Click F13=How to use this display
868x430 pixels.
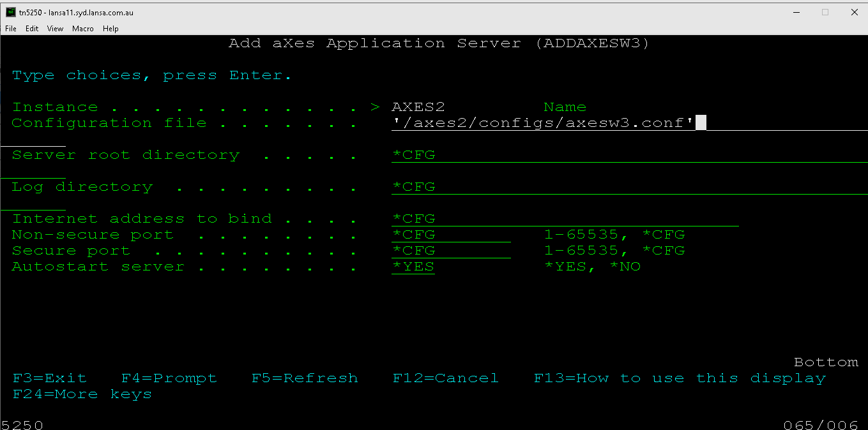tap(680, 378)
